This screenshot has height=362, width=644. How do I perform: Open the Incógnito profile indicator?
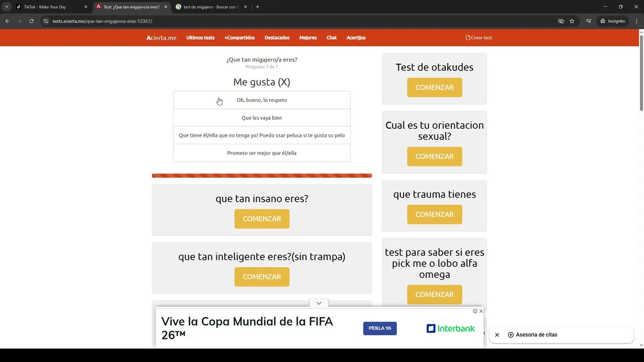[612, 21]
